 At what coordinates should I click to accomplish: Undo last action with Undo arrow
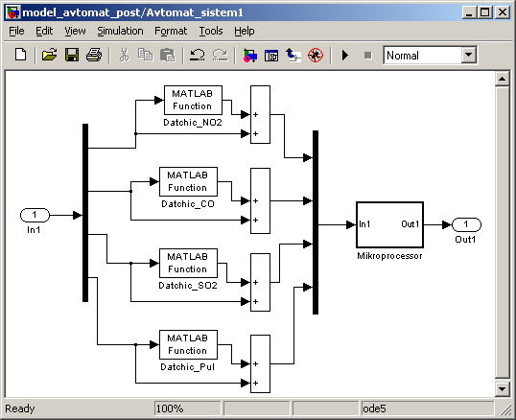click(198, 55)
